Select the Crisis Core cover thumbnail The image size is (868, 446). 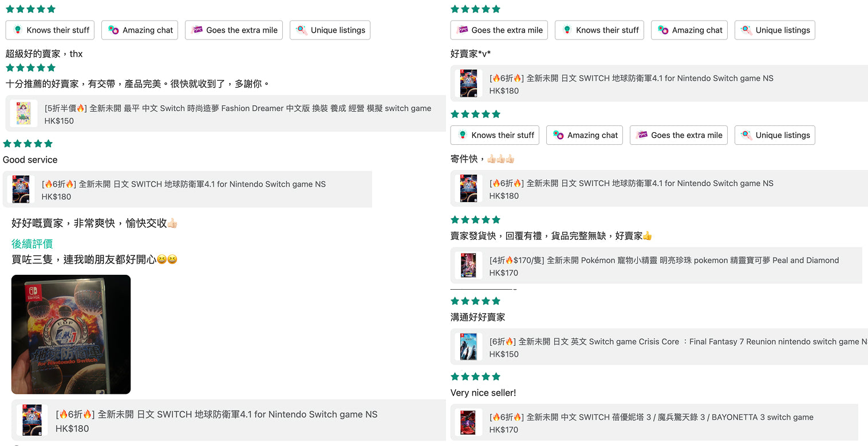(468, 347)
